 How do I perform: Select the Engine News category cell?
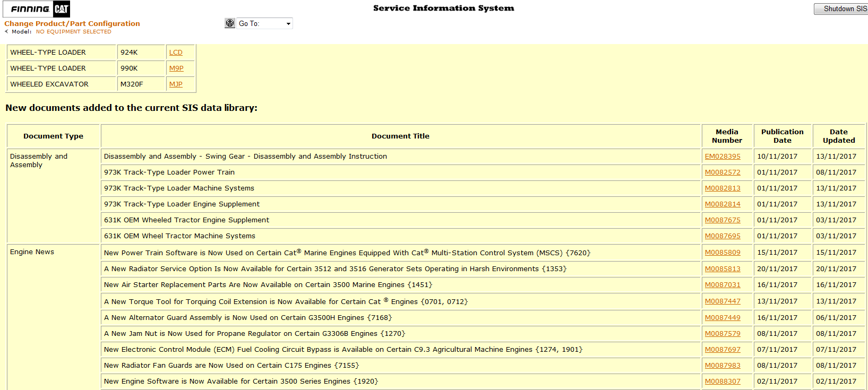tap(53, 317)
